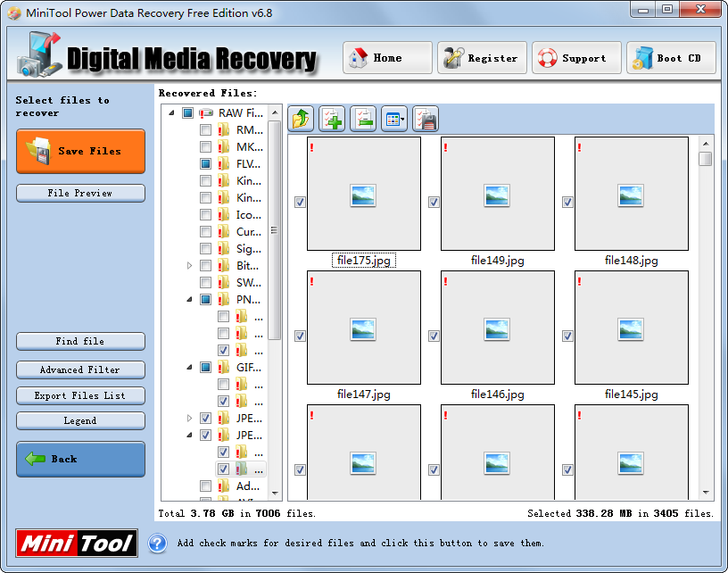728x573 pixels.
Task: Select thumbnail of file147.jpg
Action: point(364,328)
